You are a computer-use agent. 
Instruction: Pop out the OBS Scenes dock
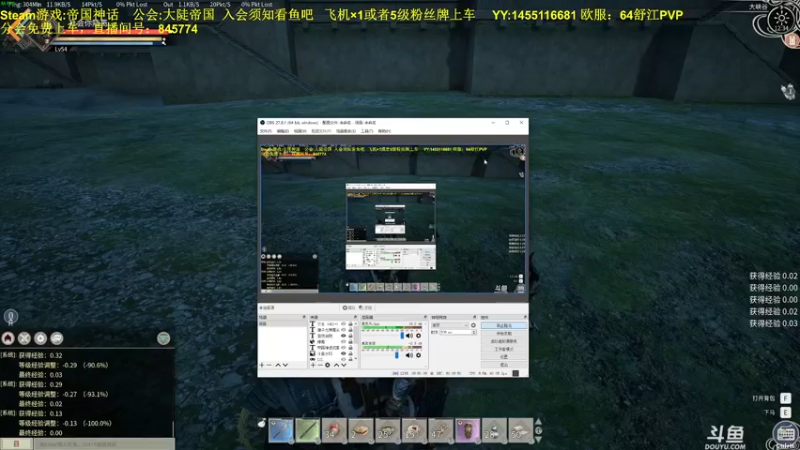pyautogui.click(x=304, y=317)
